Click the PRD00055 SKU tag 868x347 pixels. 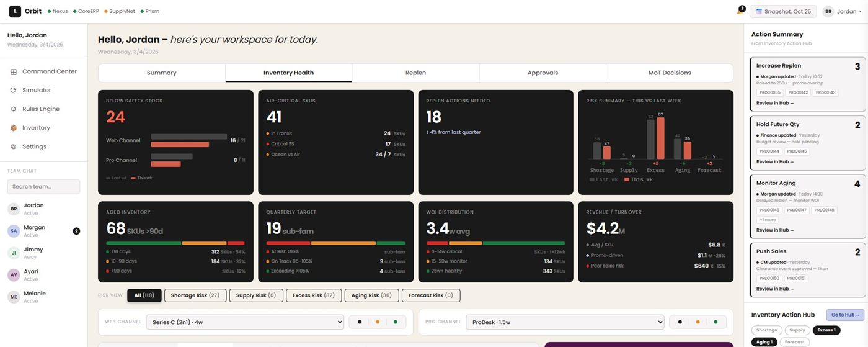point(771,92)
